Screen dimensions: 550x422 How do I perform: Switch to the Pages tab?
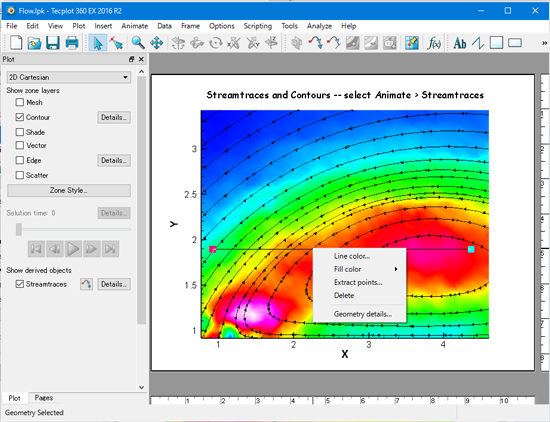[x=44, y=398]
